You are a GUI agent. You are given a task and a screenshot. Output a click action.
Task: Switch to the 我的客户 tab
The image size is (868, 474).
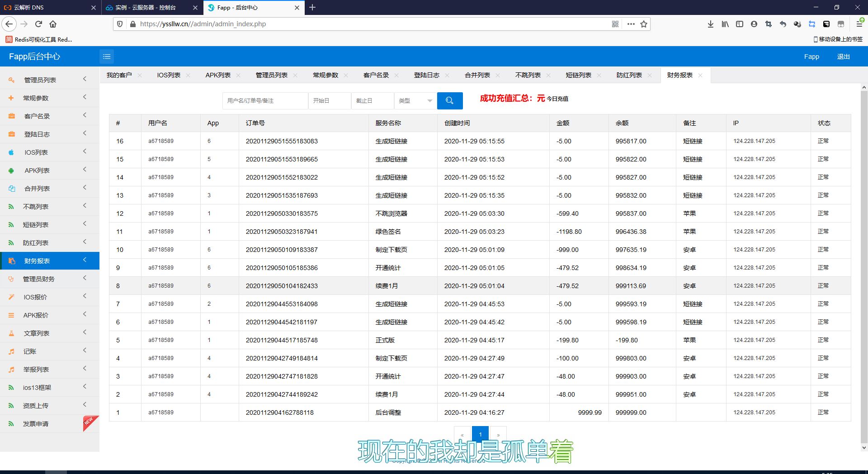tap(119, 75)
